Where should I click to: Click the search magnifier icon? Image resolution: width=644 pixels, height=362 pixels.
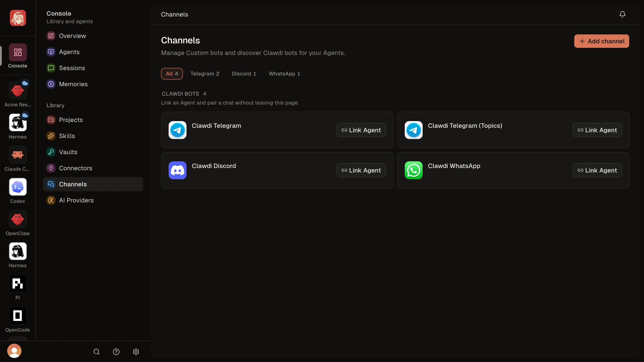[x=97, y=352]
